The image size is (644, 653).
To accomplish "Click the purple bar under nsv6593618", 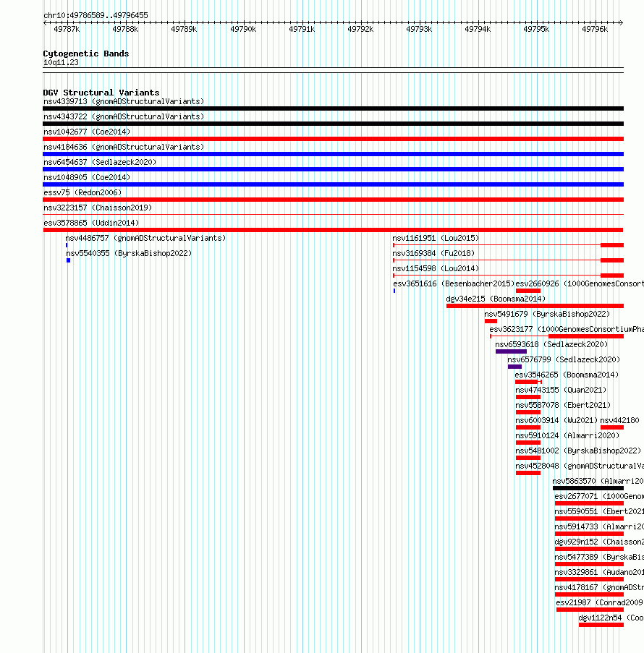I will (x=511, y=352).
